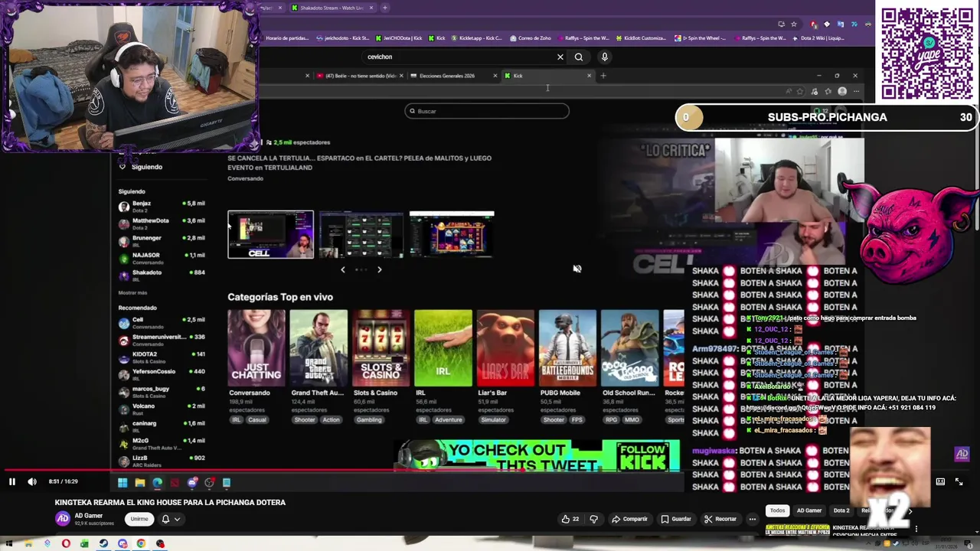Open notification bell dropdown for AD Gamer
Viewport: 980px width, 551px height.
click(x=171, y=519)
